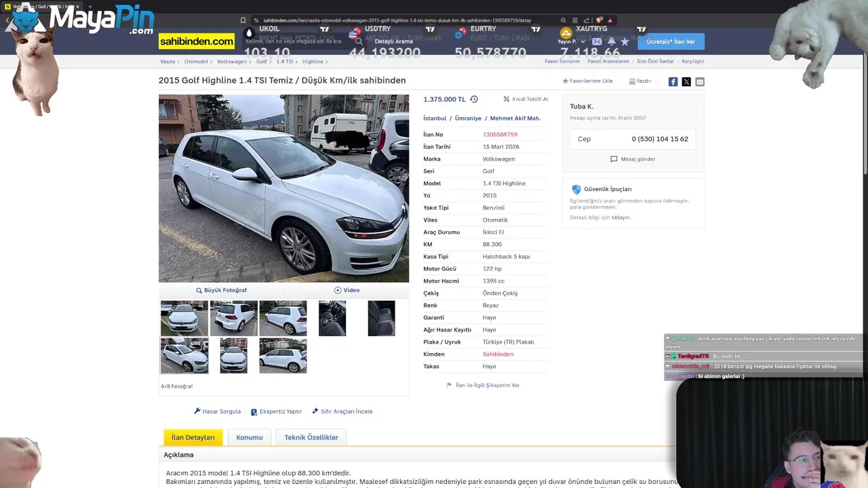The width and height of the screenshot is (868, 488).
Task: Select the steering wheel interior thumbnail
Action: [332, 319]
